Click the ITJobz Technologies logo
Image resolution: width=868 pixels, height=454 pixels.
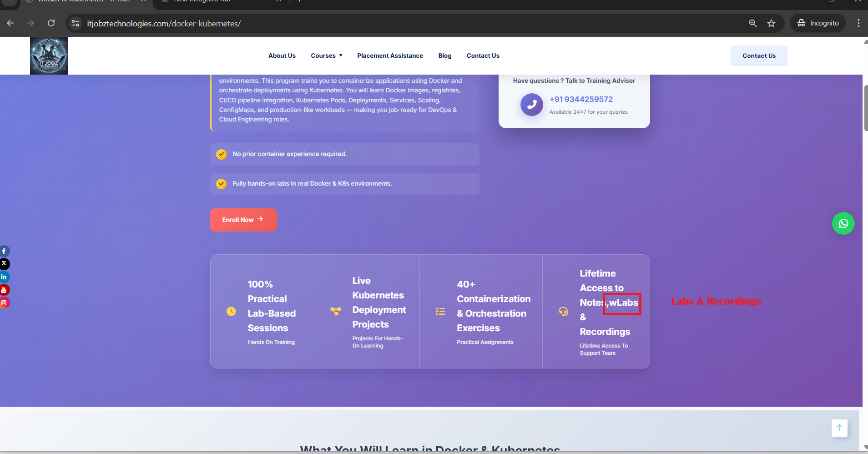49,56
